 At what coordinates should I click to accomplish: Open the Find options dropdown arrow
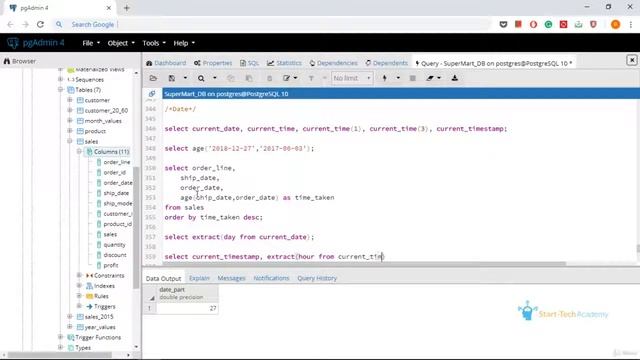(215, 78)
